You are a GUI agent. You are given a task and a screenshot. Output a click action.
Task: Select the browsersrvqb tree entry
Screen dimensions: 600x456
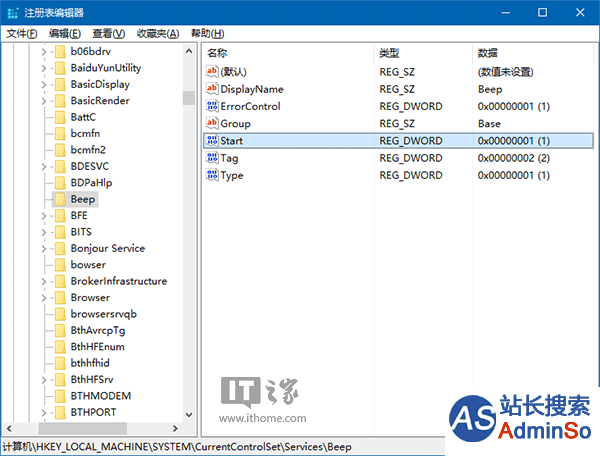[103, 314]
